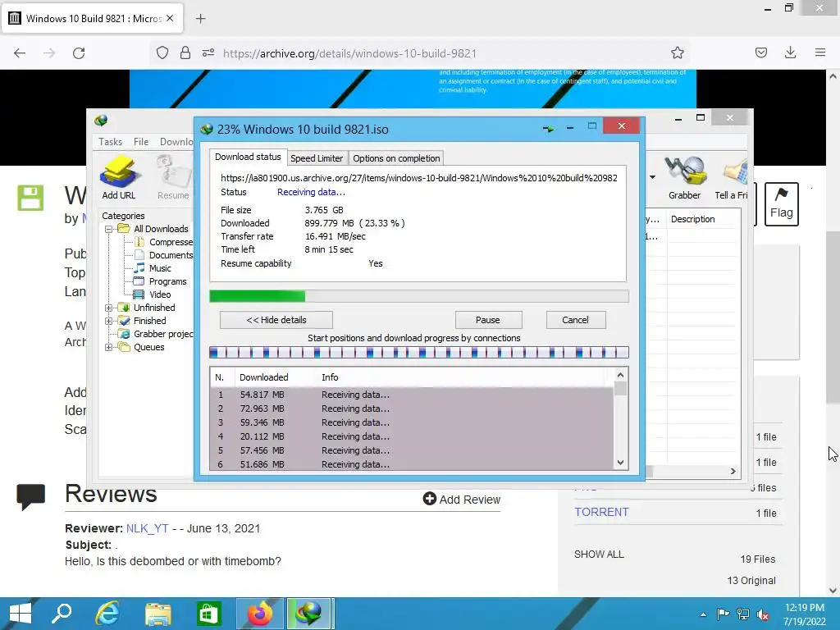
Task: Select connection row 4 with 20.112 MB
Action: (x=412, y=436)
